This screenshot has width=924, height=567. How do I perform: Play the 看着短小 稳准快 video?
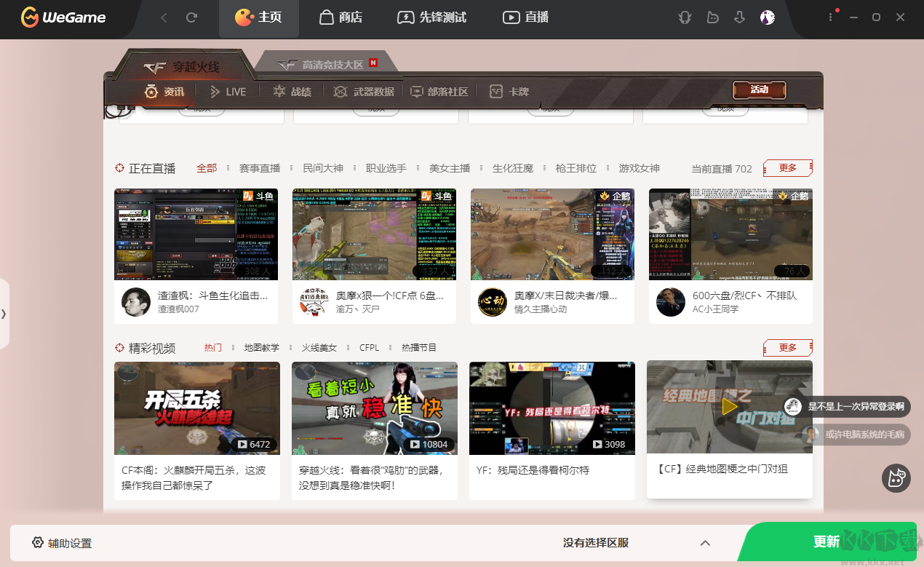coord(375,408)
